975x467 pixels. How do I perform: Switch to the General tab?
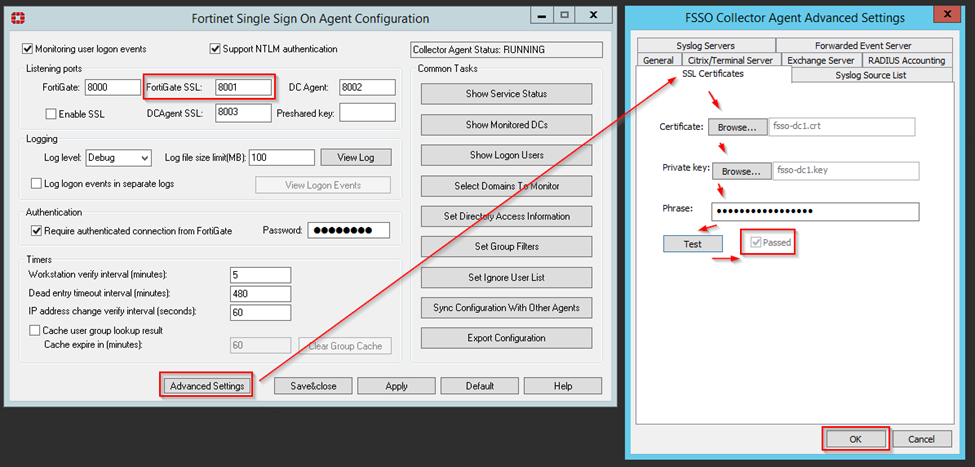pos(658,60)
